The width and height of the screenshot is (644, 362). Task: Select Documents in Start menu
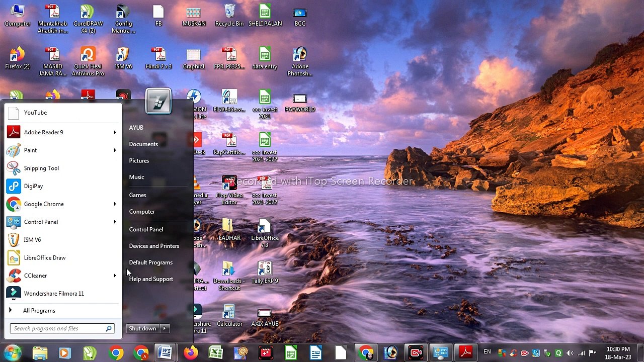(x=143, y=144)
